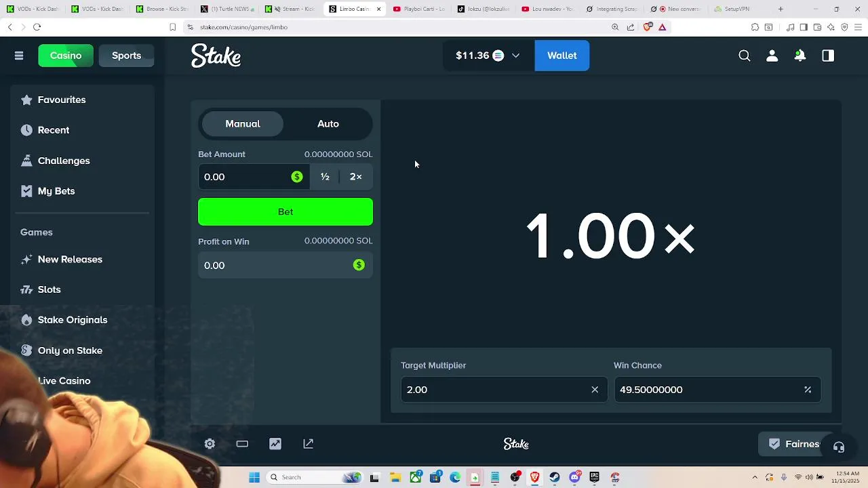Click the dollar icon in Profit on Win
The height and width of the screenshot is (488, 868).
pos(359,265)
